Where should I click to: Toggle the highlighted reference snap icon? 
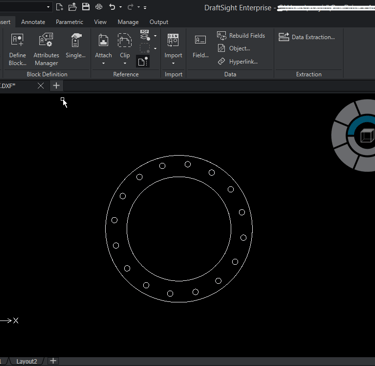tap(143, 61)
